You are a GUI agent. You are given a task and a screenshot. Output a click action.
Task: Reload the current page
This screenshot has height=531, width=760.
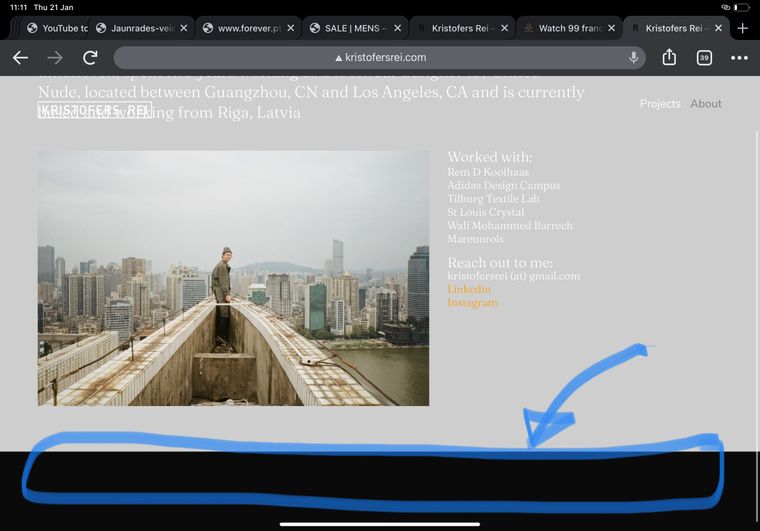pyautogui.click(x=90, y=58)
